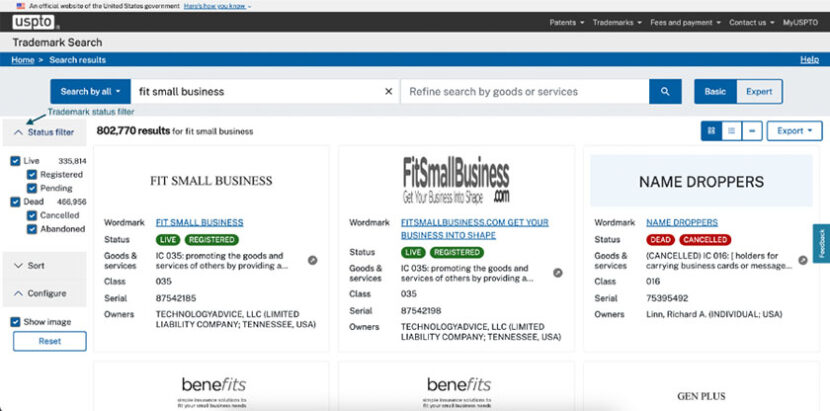Screen dimensions: 830x411
Task: Clear search text with X icon
Action: click(x=388, y=92)
